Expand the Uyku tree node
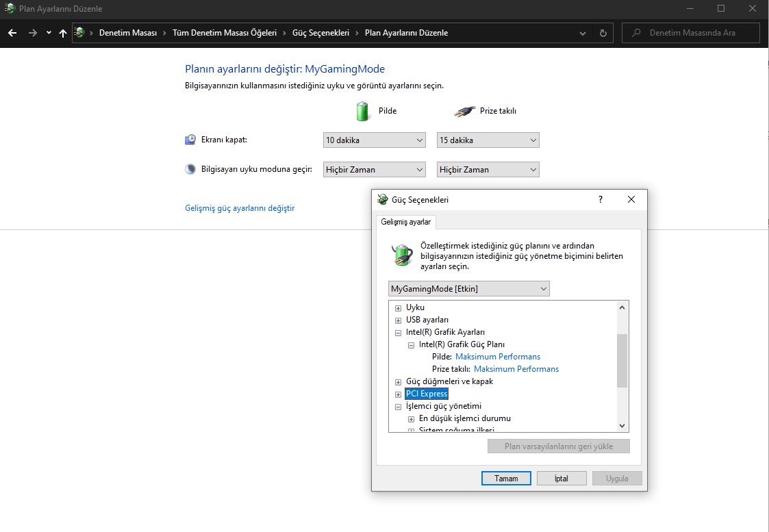 click(398, 308)
